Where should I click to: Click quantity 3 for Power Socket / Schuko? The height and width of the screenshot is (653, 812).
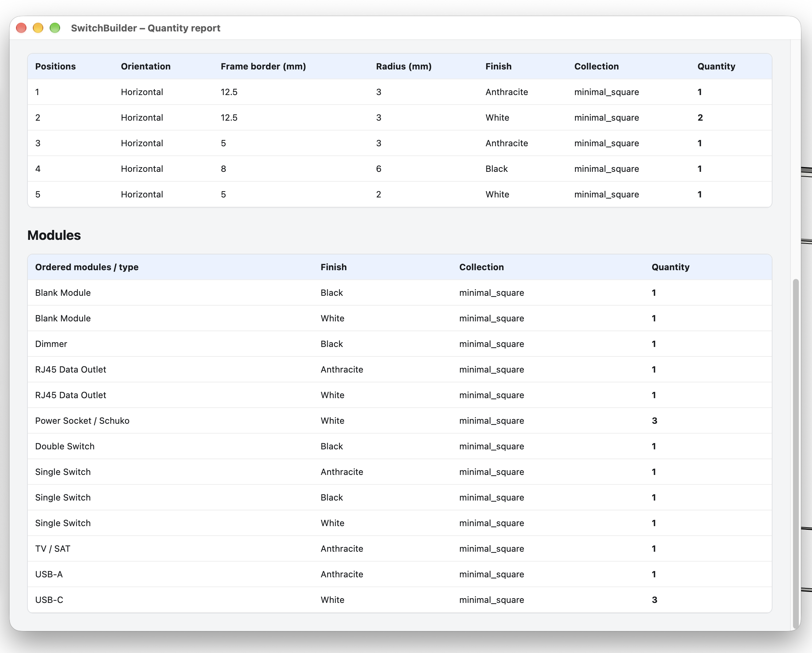[x=654, y=421]
